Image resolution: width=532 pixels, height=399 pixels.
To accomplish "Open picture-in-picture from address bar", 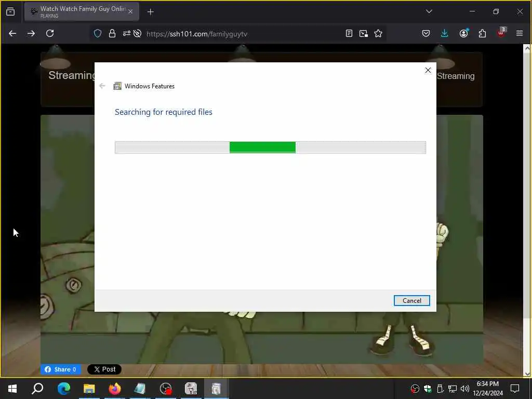I will click(x=363, y=33).
